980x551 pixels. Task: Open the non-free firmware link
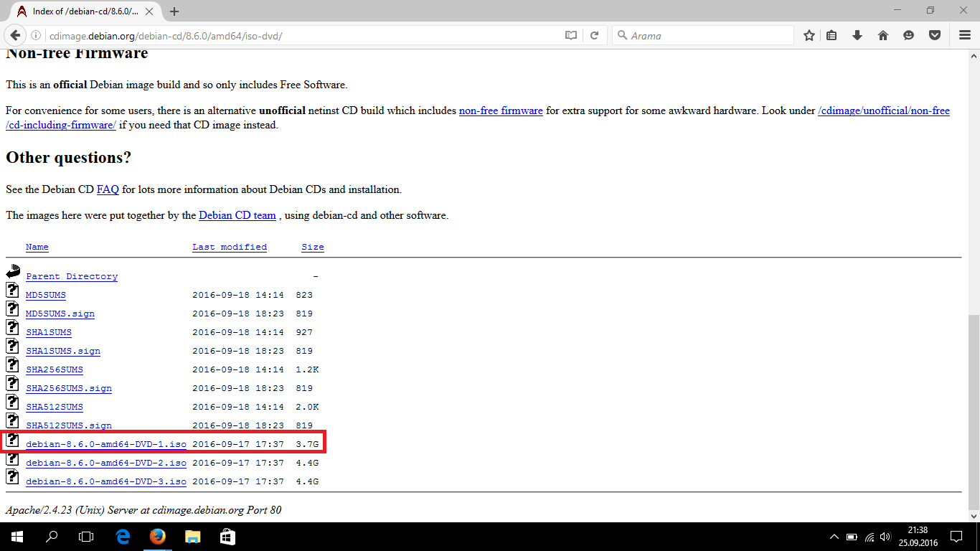point(501,110)
